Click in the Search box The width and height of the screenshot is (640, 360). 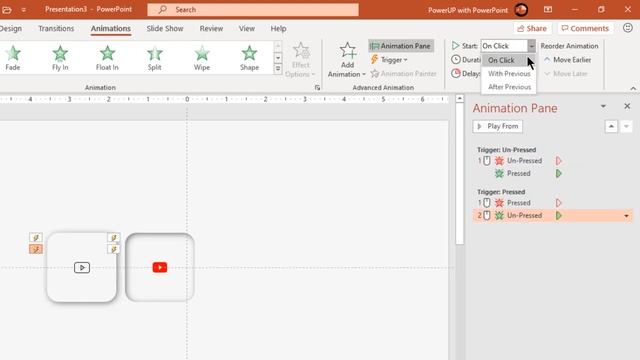pos(253,9)
